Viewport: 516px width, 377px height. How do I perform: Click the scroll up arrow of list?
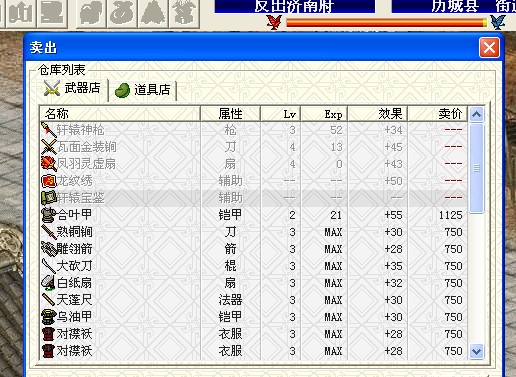click(x=476, y=115)
